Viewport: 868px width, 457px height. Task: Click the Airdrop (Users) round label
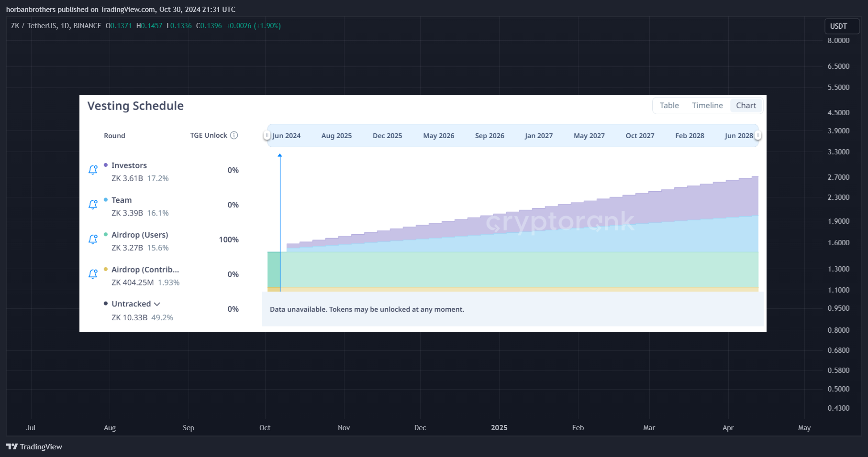pos(140,235)
